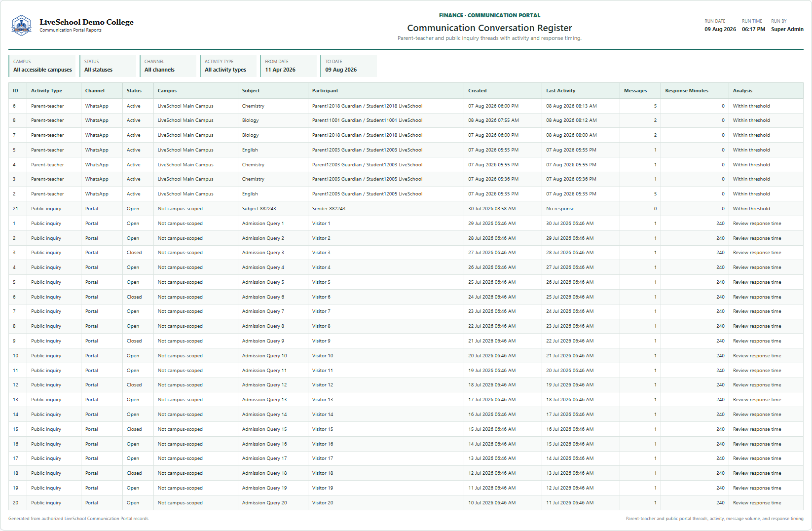Click last activity '19 Jul 2026 06:46 AM'
The height and width of the screenshot is (531, 812).
(570, 385)
